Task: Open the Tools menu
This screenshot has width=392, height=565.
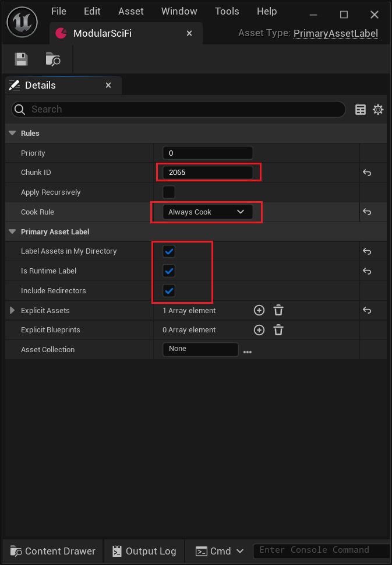Action: (227, 12)
